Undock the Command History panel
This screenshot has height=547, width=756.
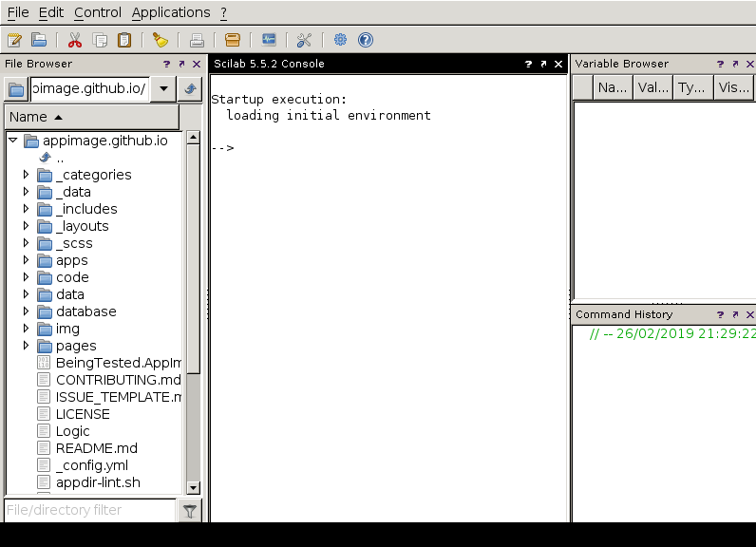point(735,314)
